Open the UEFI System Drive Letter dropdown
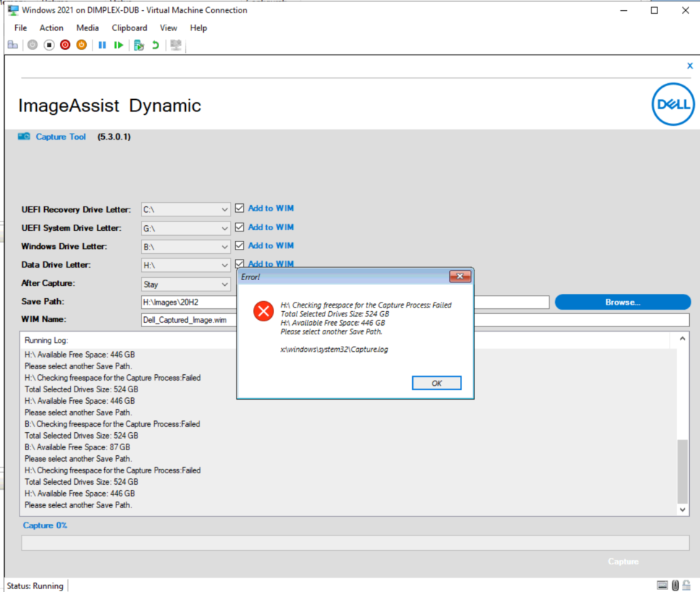This screenshot has width=700, height=592. click(x=186, y=228)
